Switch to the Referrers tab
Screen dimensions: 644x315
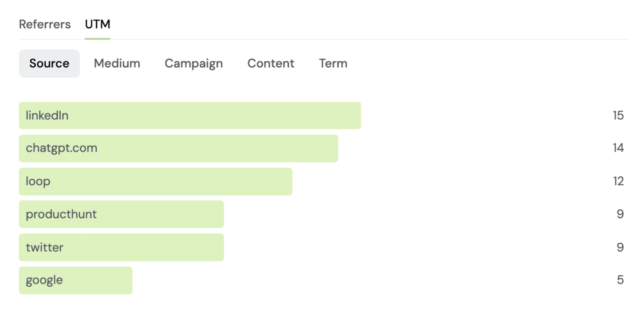tap(45, 24)
